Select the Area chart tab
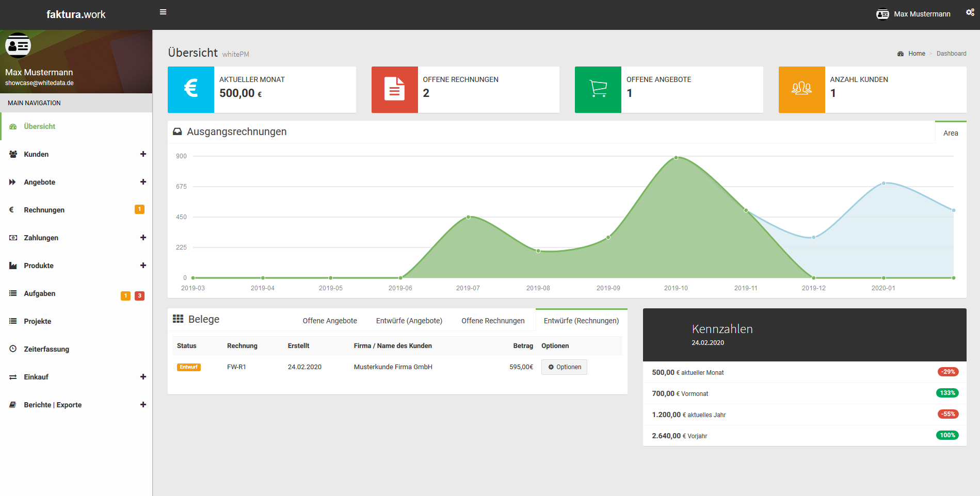 951,133
